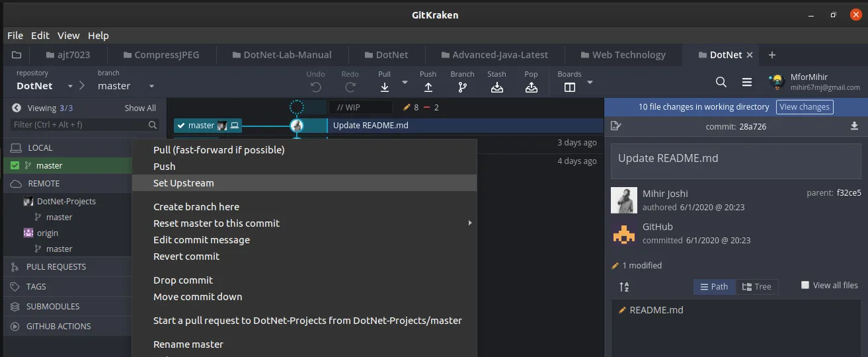The width and height of the screenshot is (868, 357).
Task: Click the Redo toolbar icon
Action: pos(350,87)
